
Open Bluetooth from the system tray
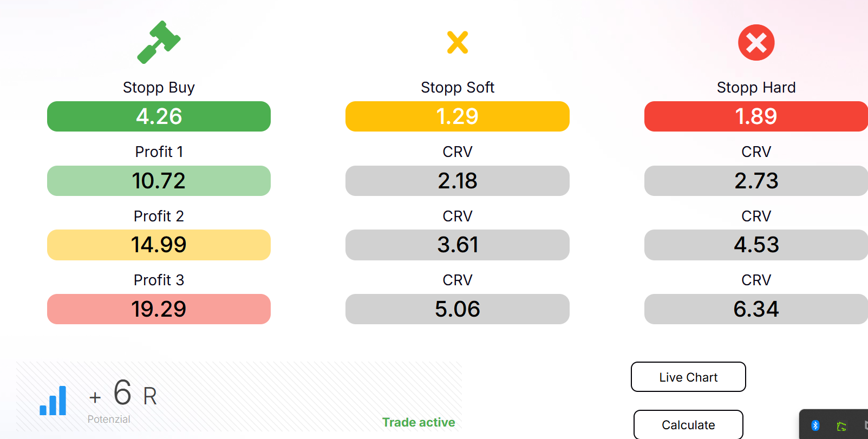pos(815,425)
